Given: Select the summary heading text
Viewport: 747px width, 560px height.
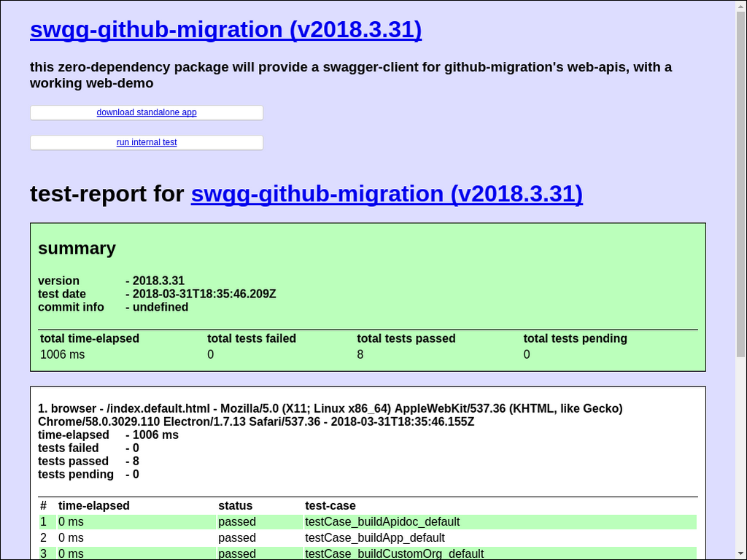Looking at the screenshot, I should pos(77,248).
